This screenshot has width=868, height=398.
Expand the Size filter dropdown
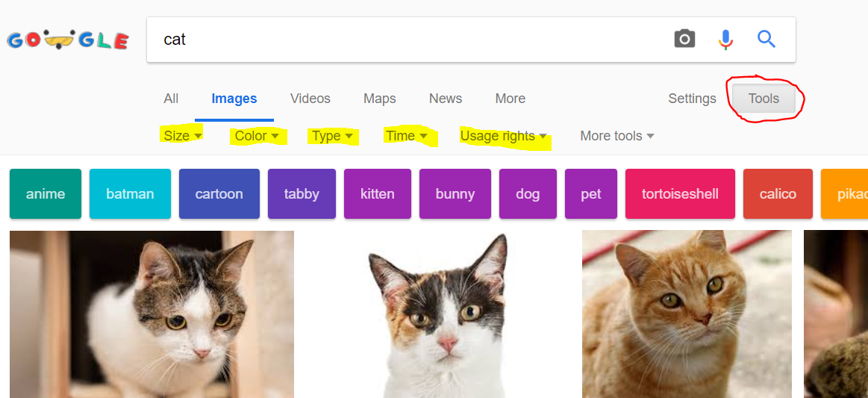pos(183,136)
